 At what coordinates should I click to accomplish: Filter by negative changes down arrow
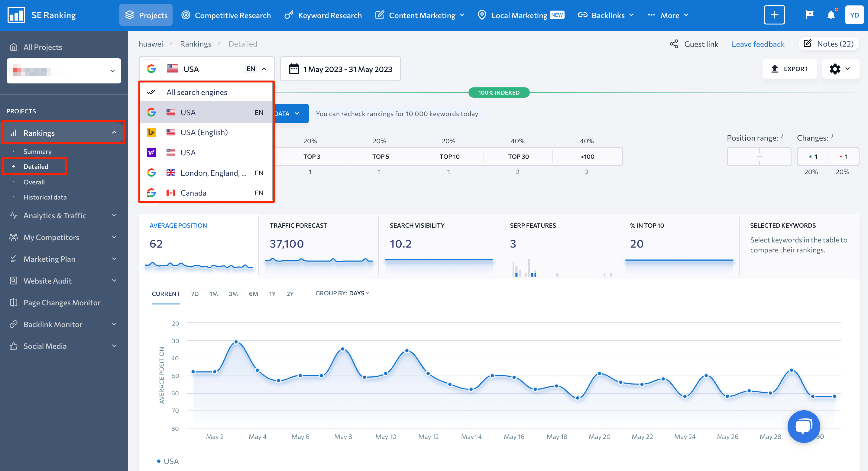[844, 156]
